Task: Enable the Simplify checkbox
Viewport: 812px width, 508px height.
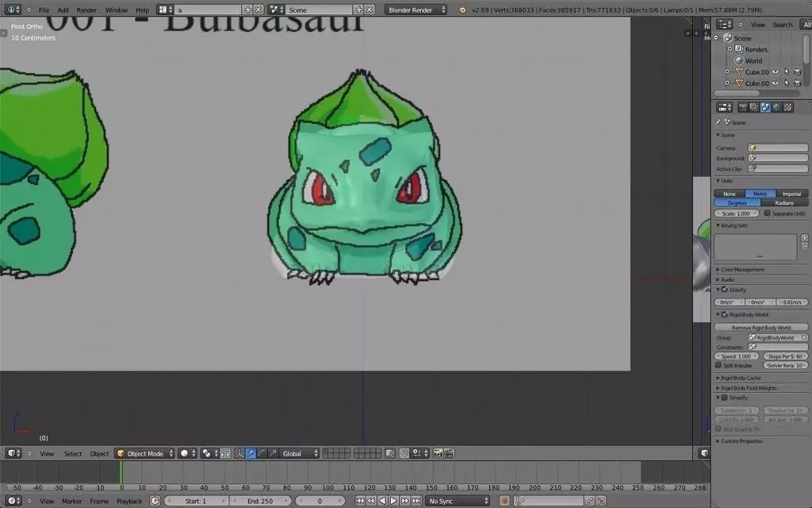Action: click(725, 398)
